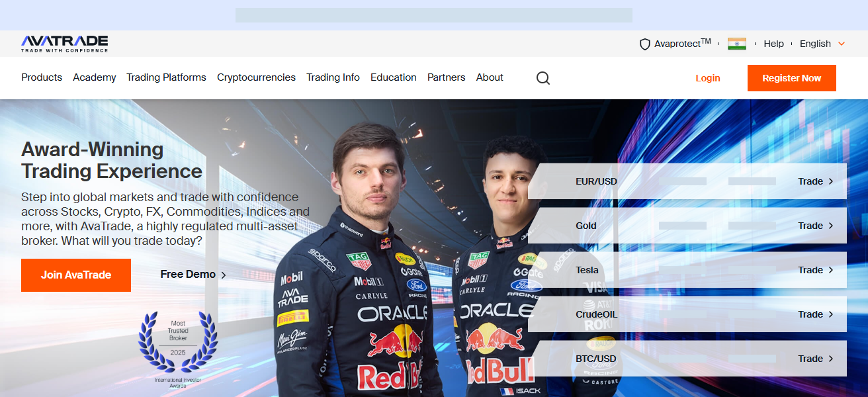Click the Register Now button

pyautogui.click(x=792, y=78)
